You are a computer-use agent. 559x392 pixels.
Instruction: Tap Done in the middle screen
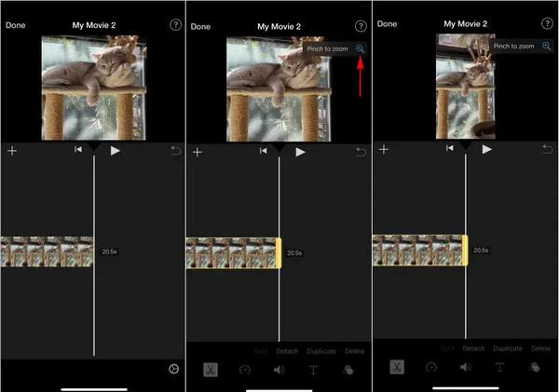(x=200, y=27)
